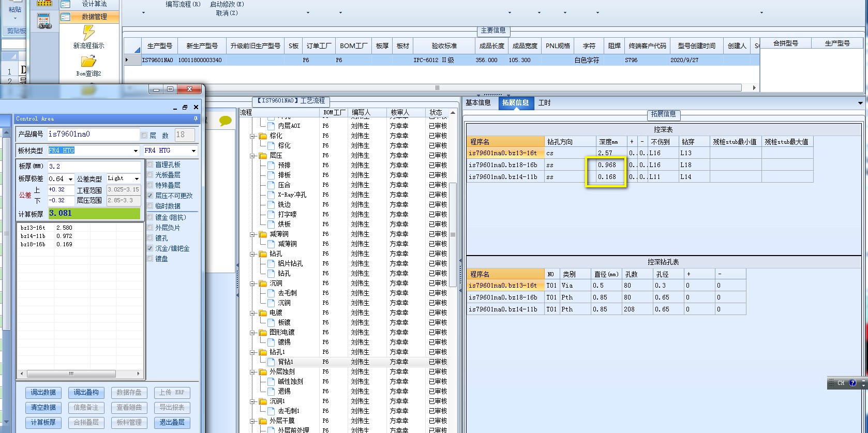Open the dropdown arrow under 粘贴

[15, 18]
